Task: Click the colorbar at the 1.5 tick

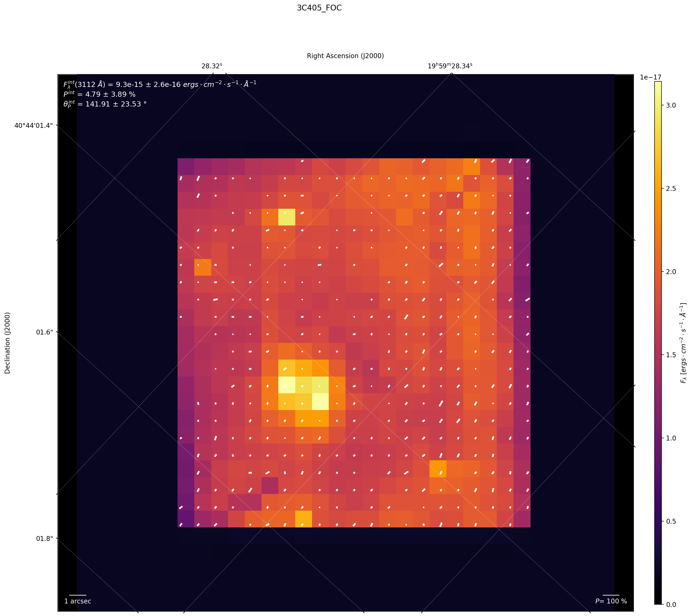Action: pyautogui.click(x=658, y=355)
